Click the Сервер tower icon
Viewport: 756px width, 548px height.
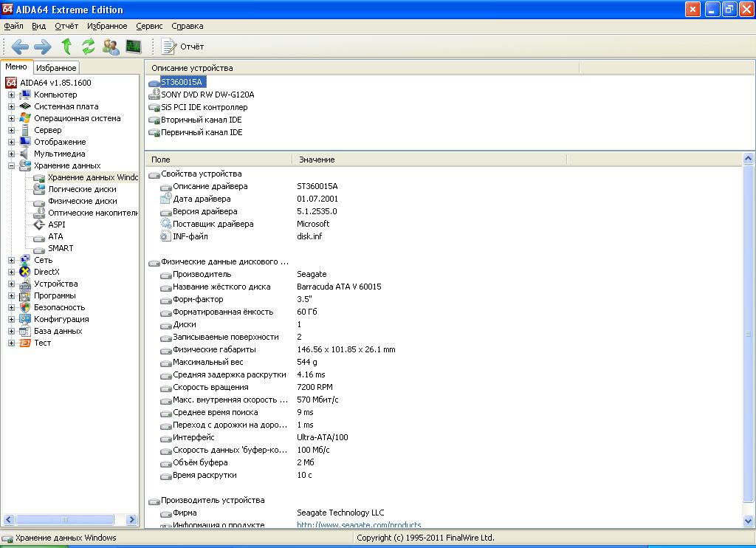tap(25, 130)
